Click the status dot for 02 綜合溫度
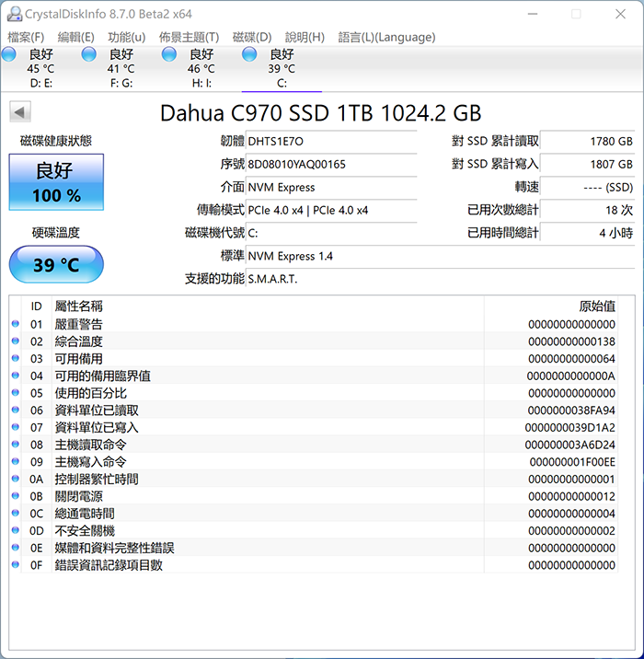 16,341
